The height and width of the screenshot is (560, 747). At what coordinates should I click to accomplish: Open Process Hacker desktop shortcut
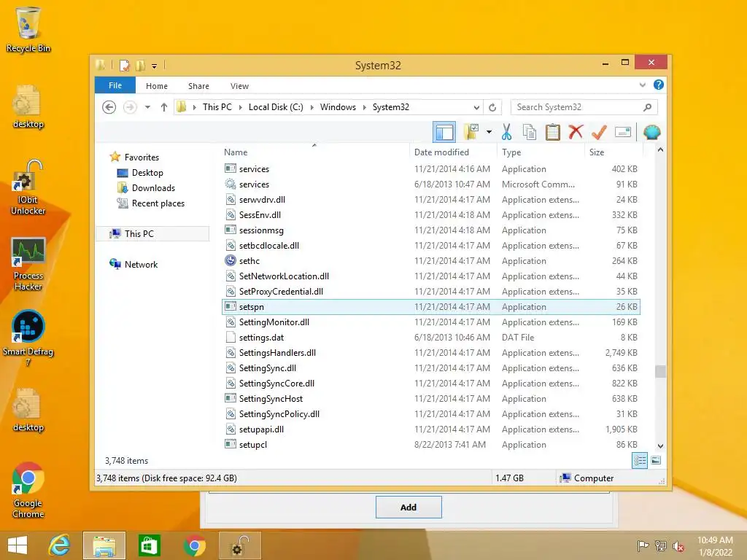[28, 264]
